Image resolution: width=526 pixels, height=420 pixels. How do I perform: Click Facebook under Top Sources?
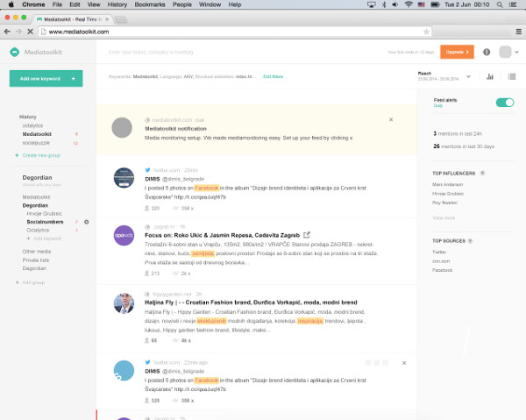pyautogui.click(x=443, y=270)
